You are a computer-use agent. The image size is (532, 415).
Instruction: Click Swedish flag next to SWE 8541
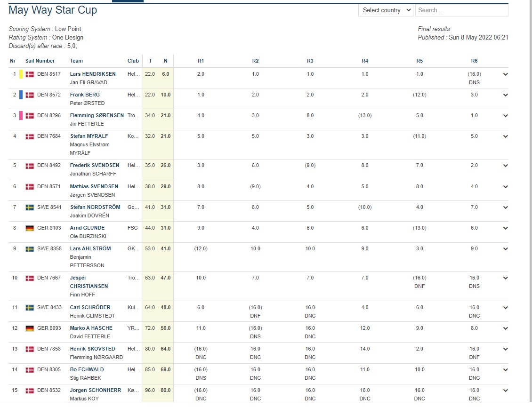30,207
